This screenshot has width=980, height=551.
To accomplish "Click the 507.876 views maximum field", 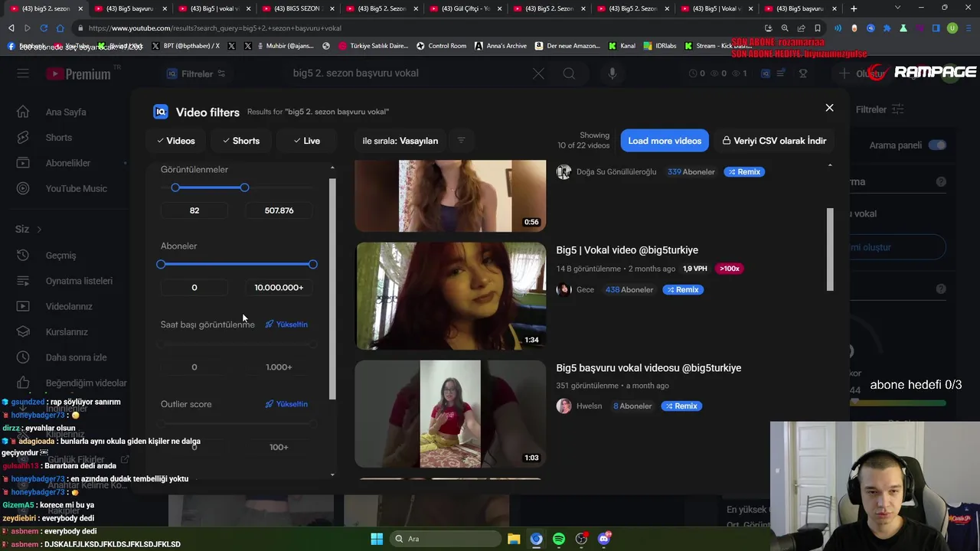I will coord(279,210).
